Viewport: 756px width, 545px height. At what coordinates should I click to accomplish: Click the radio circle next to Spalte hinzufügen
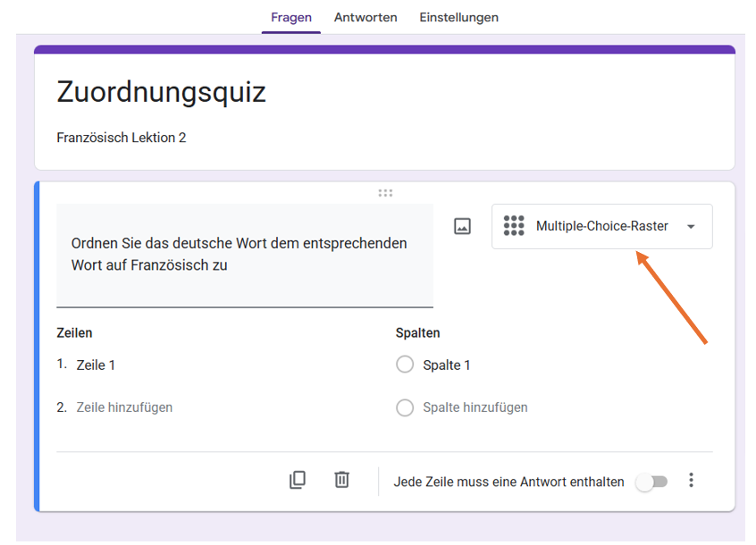[405, 407]
